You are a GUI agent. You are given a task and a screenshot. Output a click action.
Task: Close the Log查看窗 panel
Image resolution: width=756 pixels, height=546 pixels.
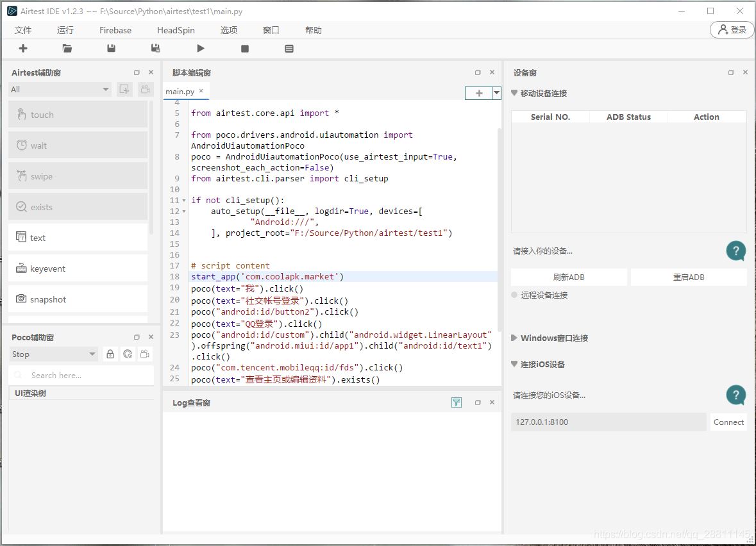[x=492, y=402]
